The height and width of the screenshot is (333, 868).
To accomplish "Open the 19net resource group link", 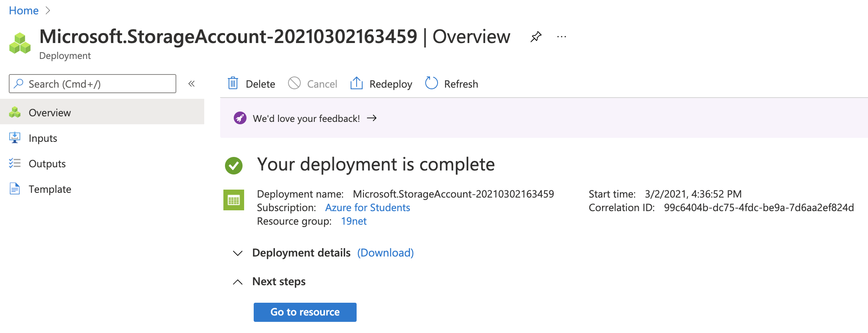I will click(353, 221).
